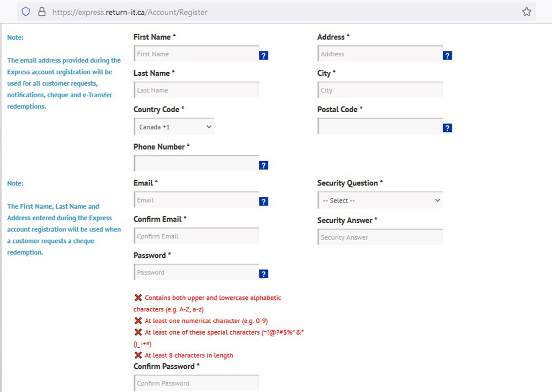Click the red X beside 8 characters rule

[138, 355]
